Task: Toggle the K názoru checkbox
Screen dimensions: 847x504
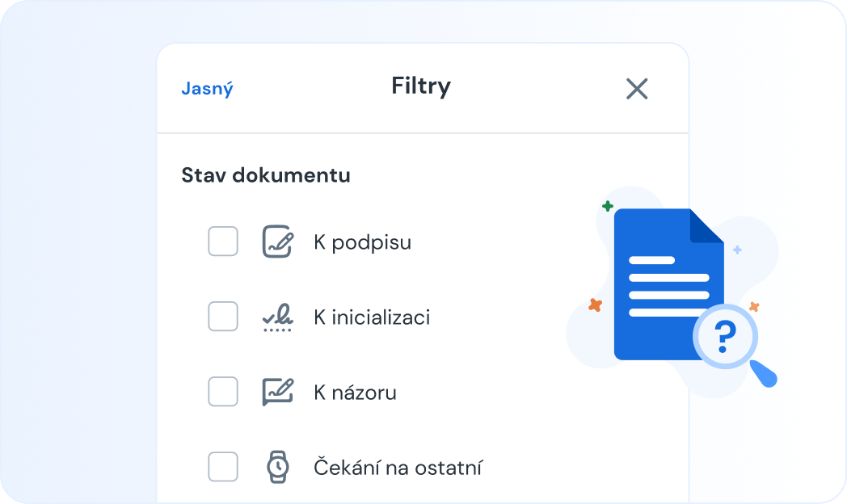Action: pos(222,391)
